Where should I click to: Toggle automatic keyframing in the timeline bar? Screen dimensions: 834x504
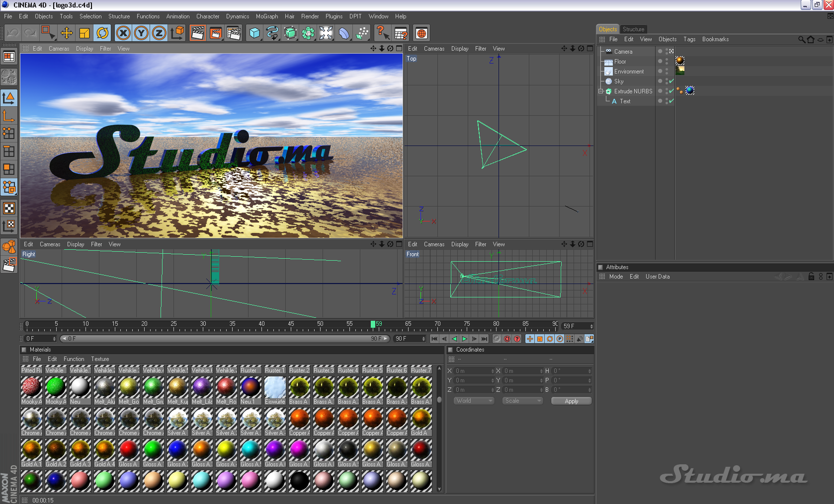coord(507,339)
